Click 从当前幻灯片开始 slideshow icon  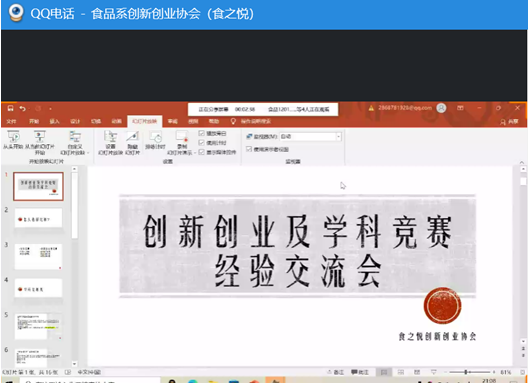tap(40, 142)
